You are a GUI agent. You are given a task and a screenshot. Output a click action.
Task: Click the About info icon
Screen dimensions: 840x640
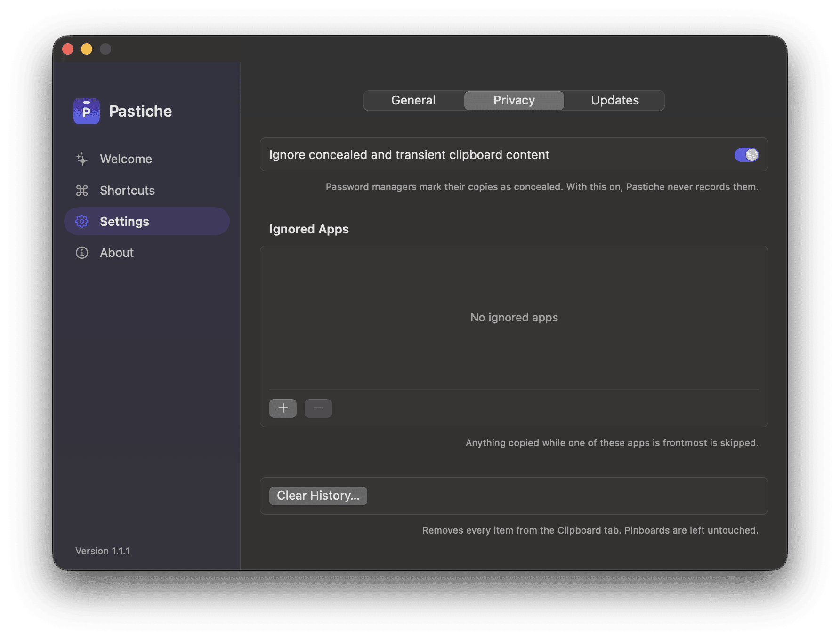pyautogui.click(x=82, y=253)
